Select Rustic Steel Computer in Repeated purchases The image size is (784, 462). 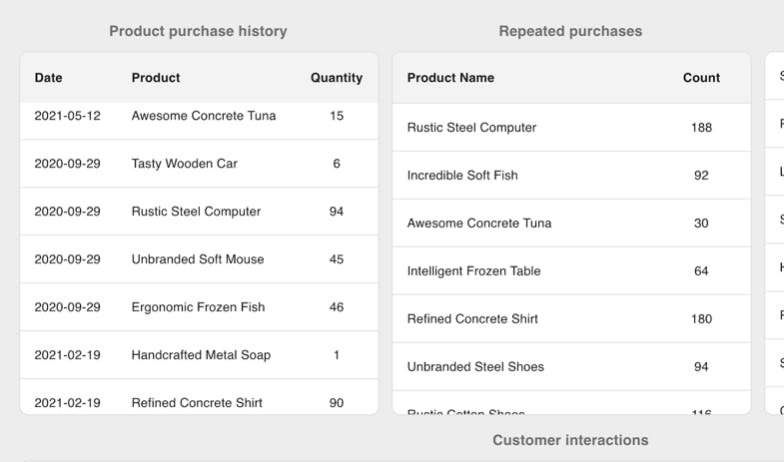(x=471, y=128)
